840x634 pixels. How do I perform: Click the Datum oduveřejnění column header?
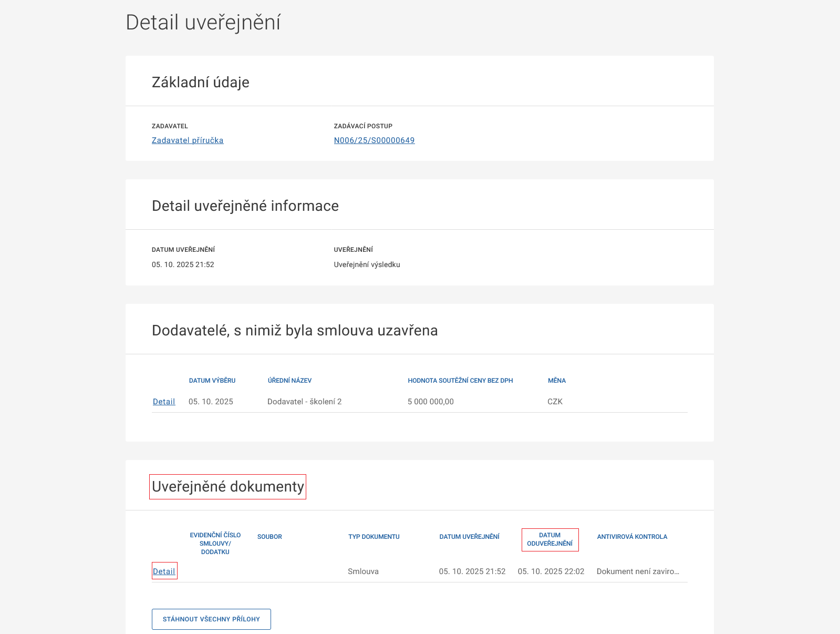pos(549,539)
